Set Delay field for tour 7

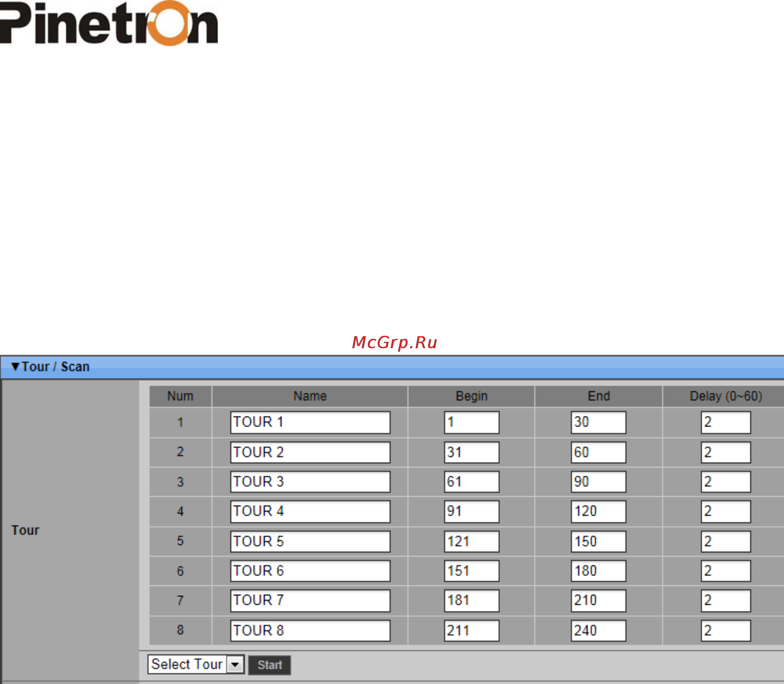click(726, 600)
